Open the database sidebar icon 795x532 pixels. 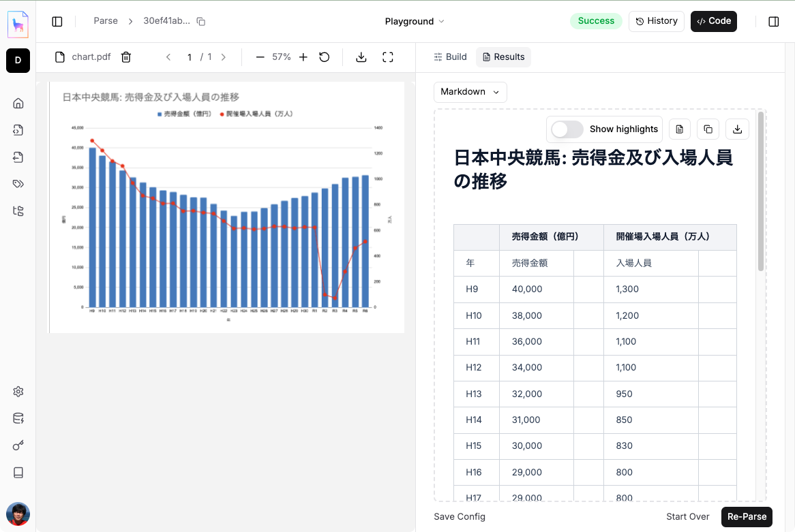[18, 418]
